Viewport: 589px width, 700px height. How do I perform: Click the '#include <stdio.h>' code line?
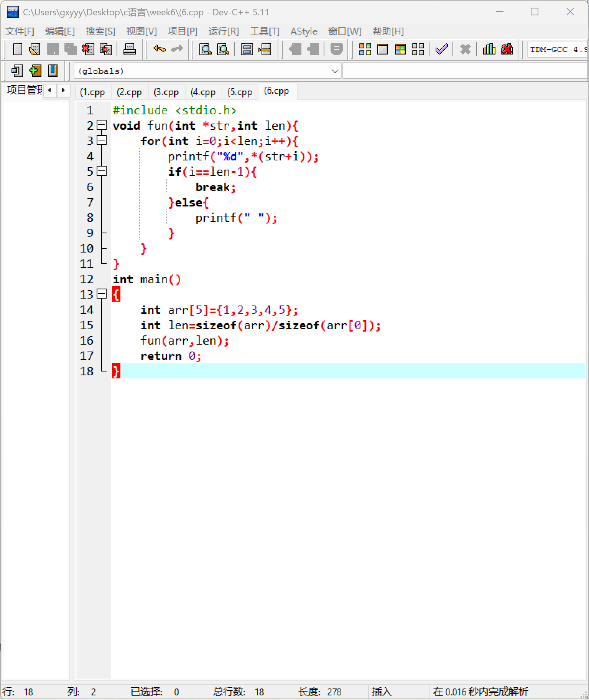click(174, 110)
